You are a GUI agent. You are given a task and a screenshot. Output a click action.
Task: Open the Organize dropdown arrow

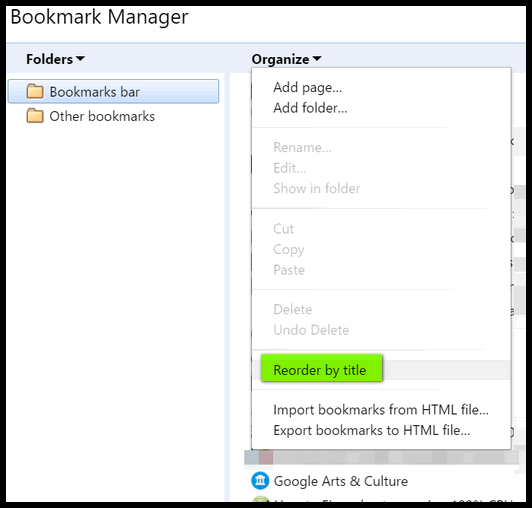coord(317,59)
